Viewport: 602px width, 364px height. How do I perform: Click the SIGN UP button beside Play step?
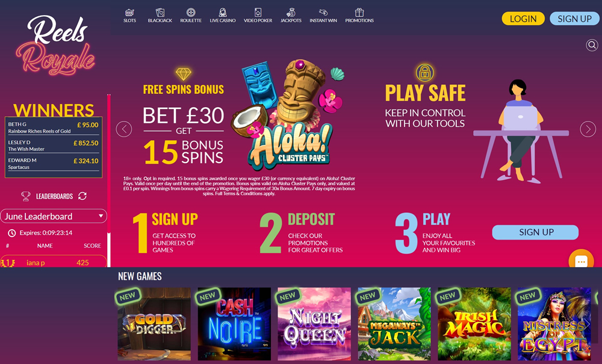coord(535,232)
